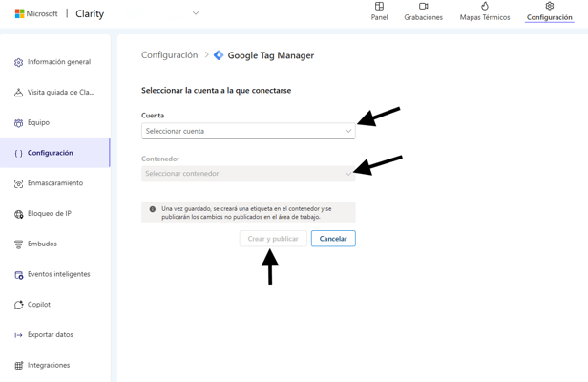Open Integraciones in sidebar

(55, 365)
